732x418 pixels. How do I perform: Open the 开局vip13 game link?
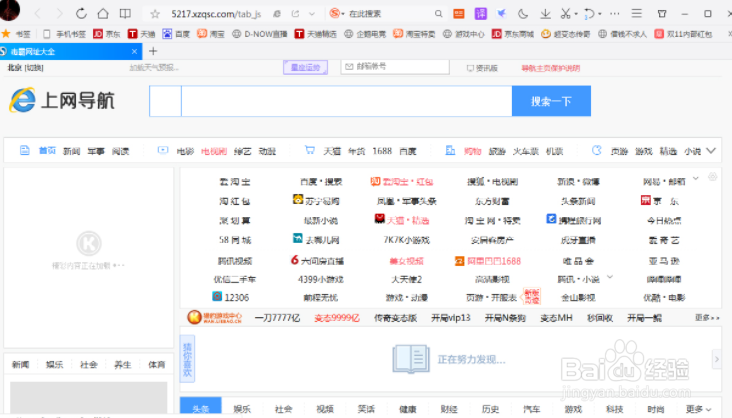click(450, 318)
